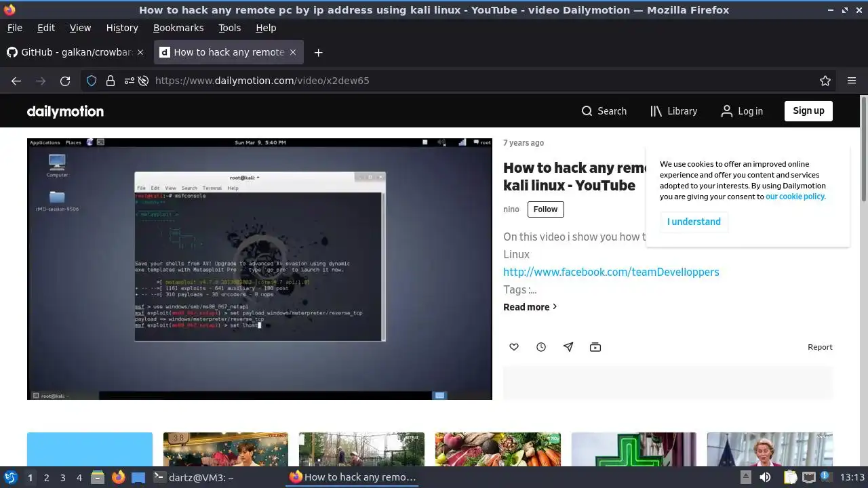Launch Firefox from the taskbar quick launcher
Screen dimensions: 868x488
pyautogui.click(x=119, y=477)
